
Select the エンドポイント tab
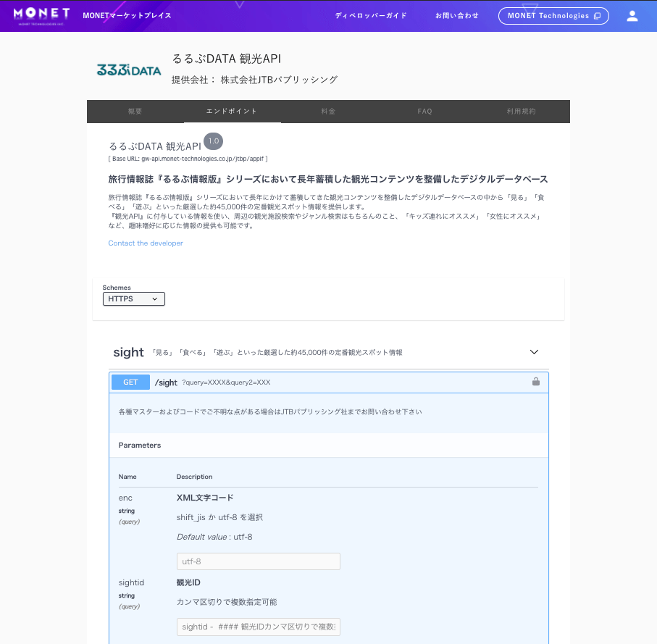[232, 112]
